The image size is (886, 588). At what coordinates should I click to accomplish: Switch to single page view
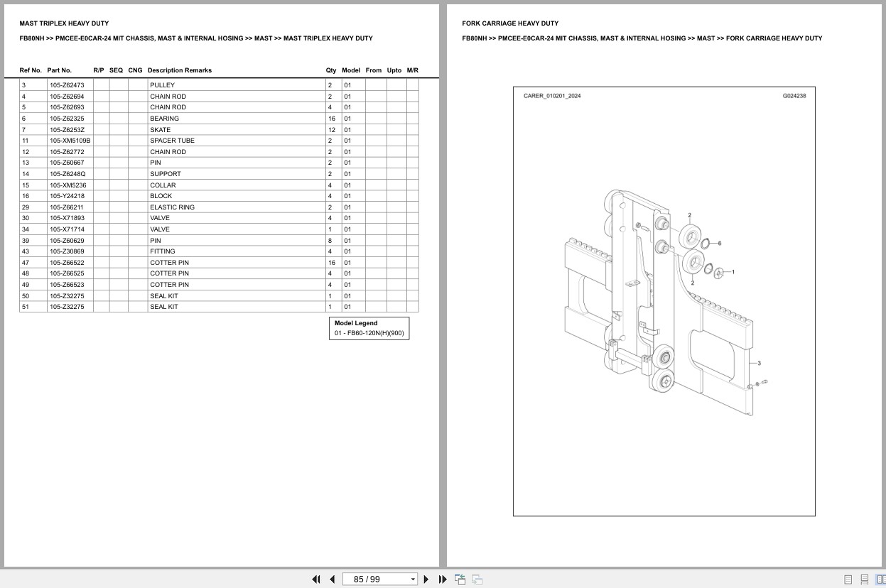pos(848,579)
